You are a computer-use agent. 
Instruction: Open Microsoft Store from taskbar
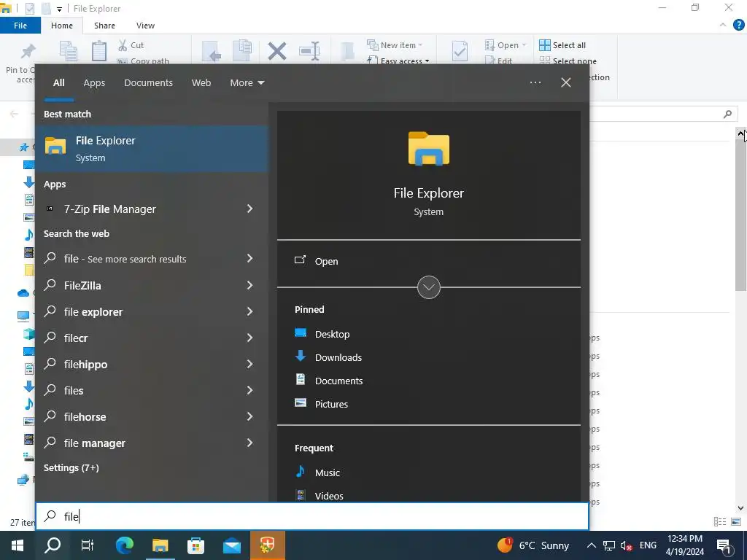click(196, 545)
